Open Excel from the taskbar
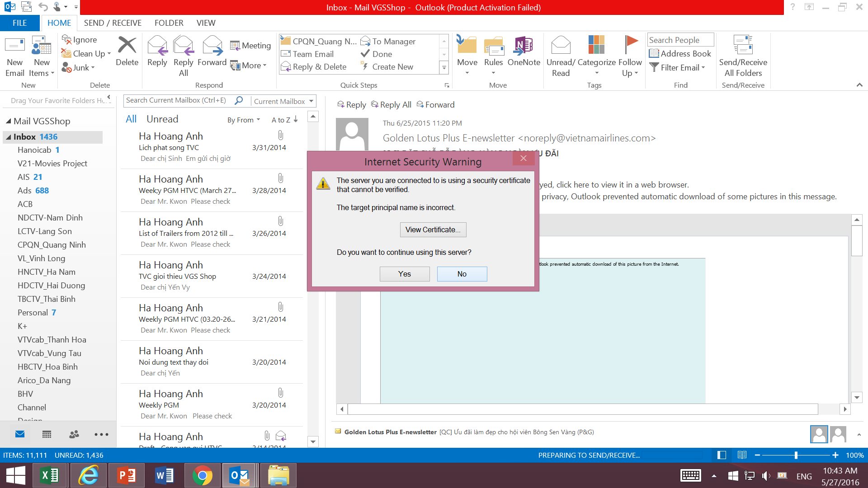 (49, 475)
